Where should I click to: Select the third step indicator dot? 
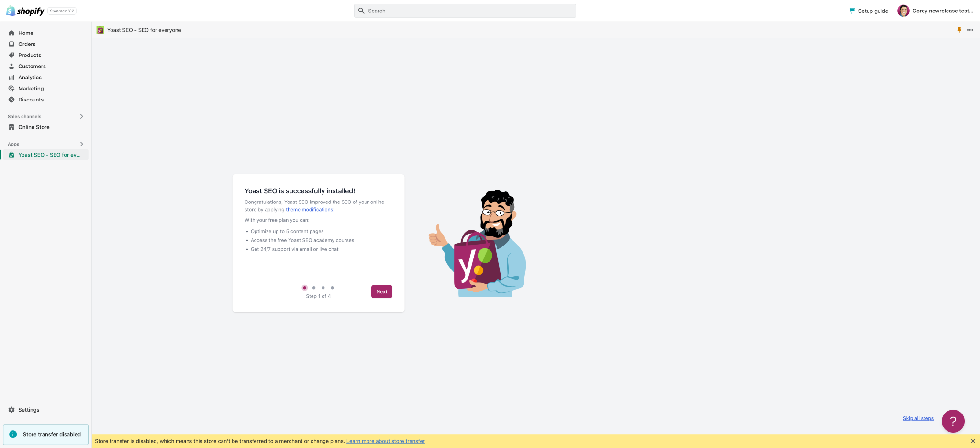pos(323,288)
